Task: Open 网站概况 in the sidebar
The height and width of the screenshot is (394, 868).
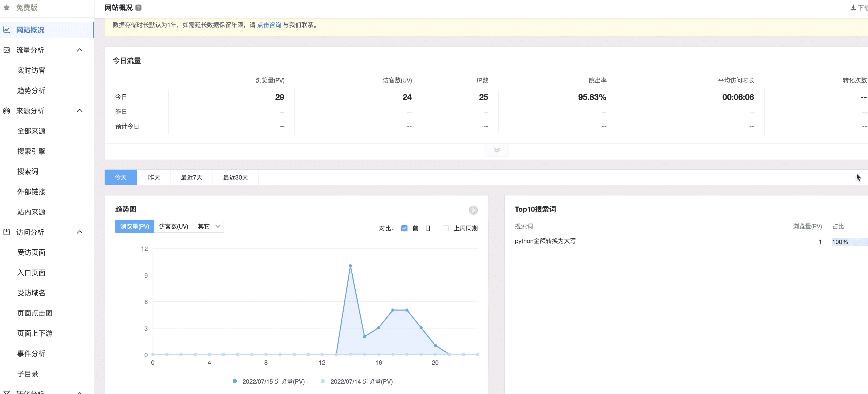Action: 47,30
